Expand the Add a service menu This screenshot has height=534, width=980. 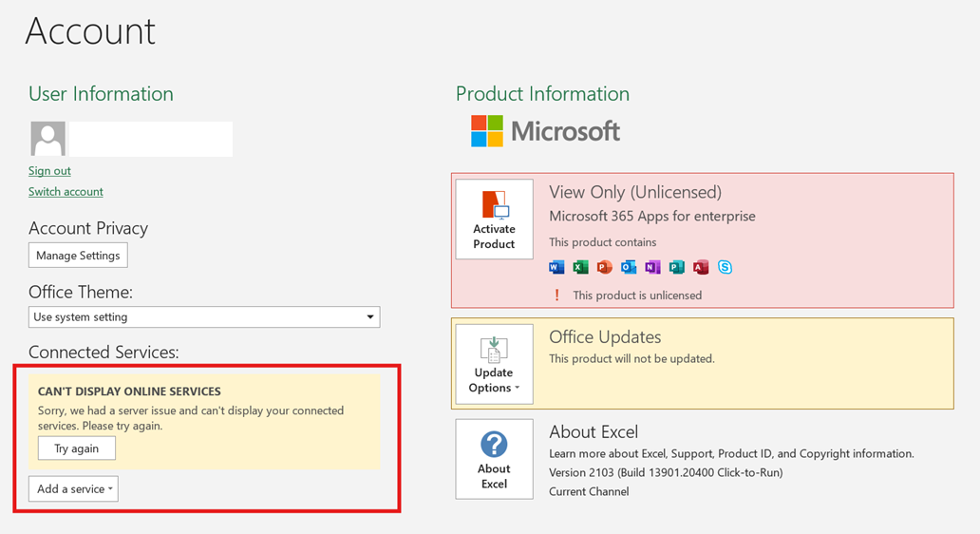coord(74,489)
